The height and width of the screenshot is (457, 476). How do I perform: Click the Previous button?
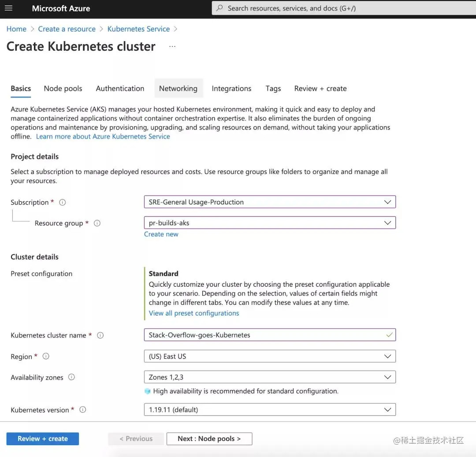[136, 439]
